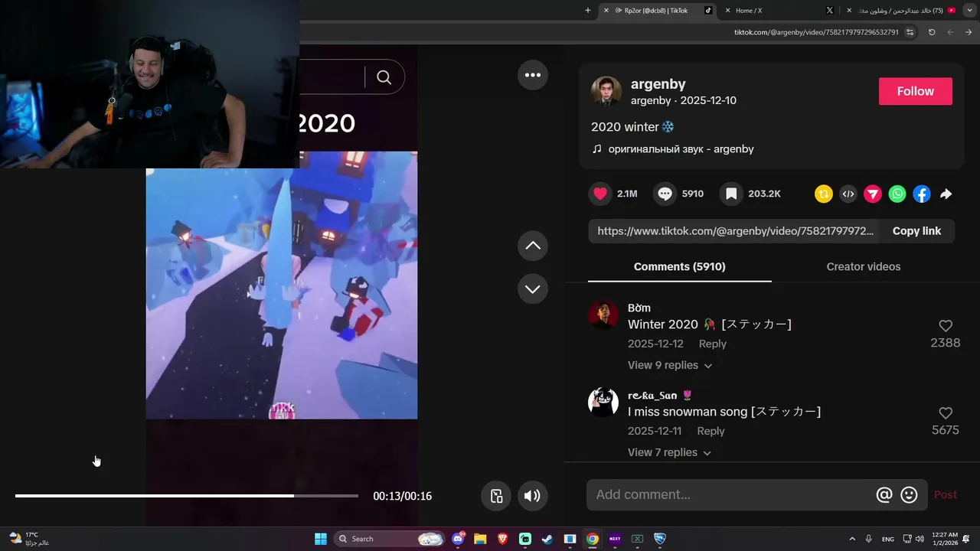This screenshot has height=551, width=980.
Task: Open a new browser tab plus button
Action: coord(588,11)
